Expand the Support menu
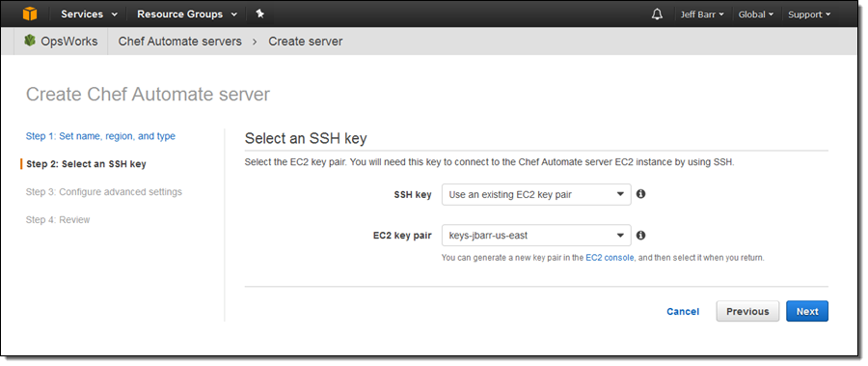This screenshot has height=366, width=868. click(809, 14)
